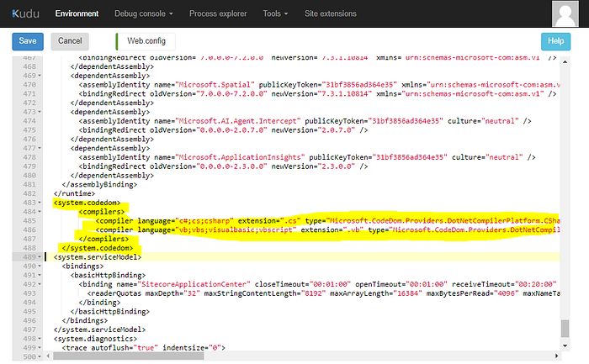Collapse basicHttpBinding fold at line 491
Viewport: 589px width, 364px height.
click(x=40, y=275)
